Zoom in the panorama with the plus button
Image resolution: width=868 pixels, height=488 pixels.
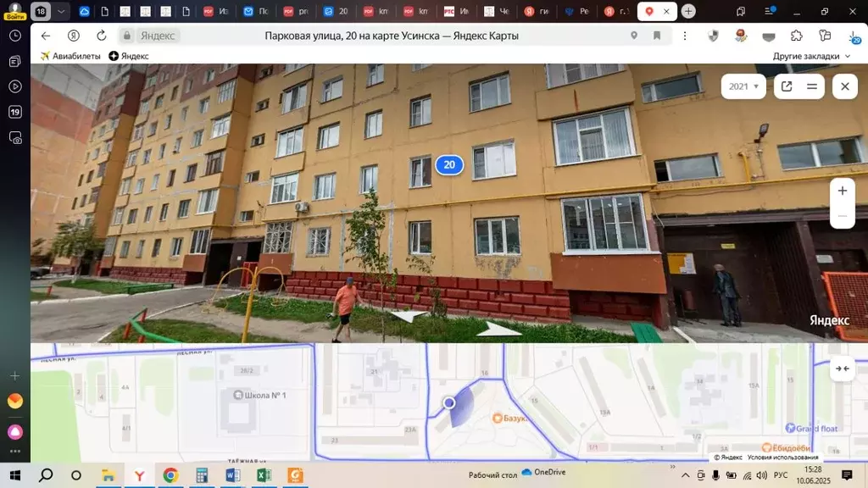[x=842, y=191]
